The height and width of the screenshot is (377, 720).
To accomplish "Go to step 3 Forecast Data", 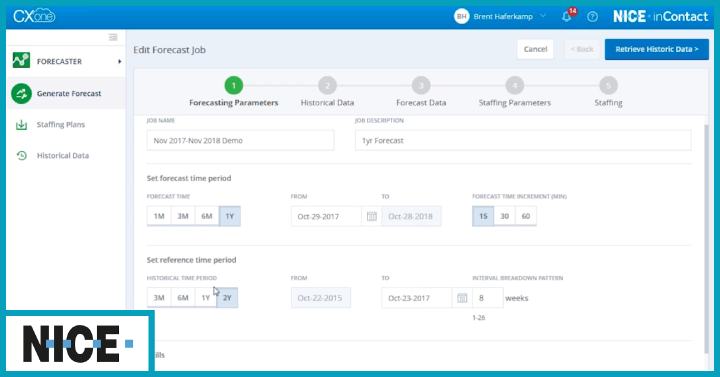I will tap(421, 85).
